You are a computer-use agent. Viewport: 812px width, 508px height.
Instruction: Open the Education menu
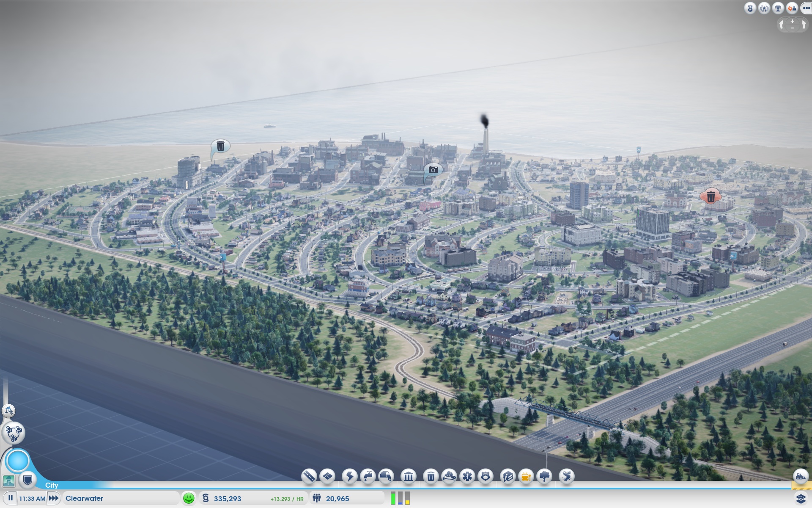click(x=507, y=476)
